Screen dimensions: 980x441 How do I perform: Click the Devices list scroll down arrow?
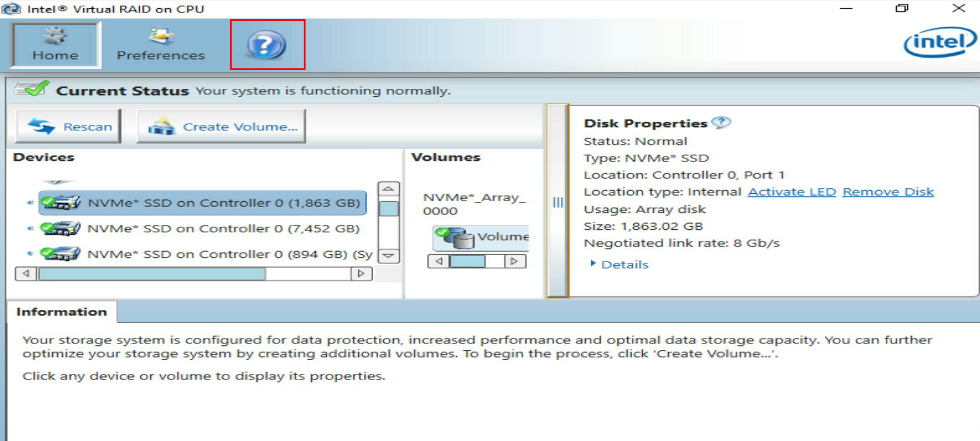coord(389,255)
